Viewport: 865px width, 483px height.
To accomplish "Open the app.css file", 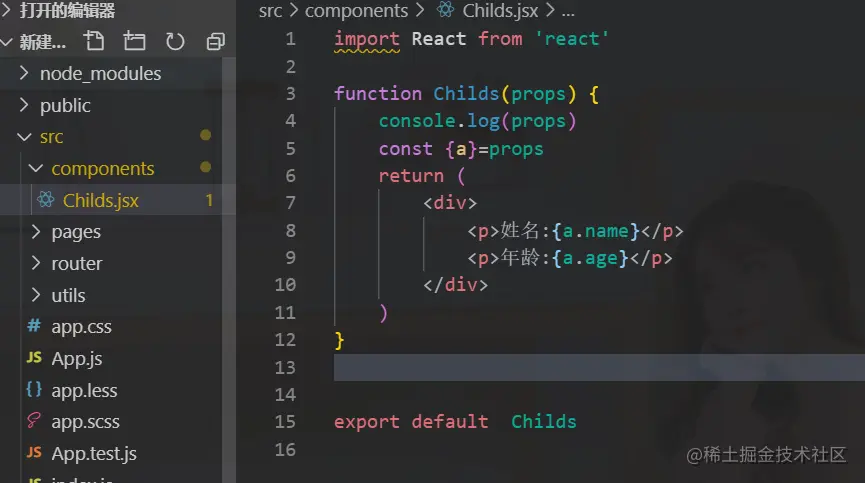I will click(81, 327).
